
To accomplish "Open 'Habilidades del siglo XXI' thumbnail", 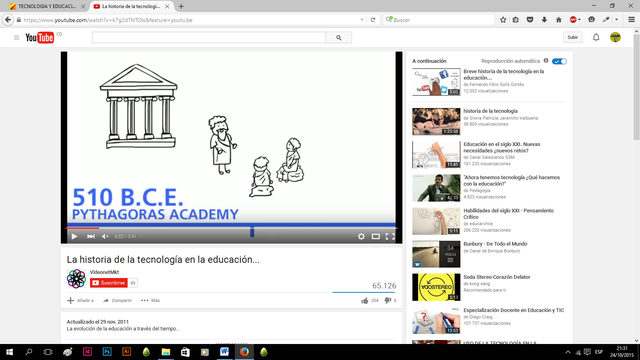I will [436, 221].
